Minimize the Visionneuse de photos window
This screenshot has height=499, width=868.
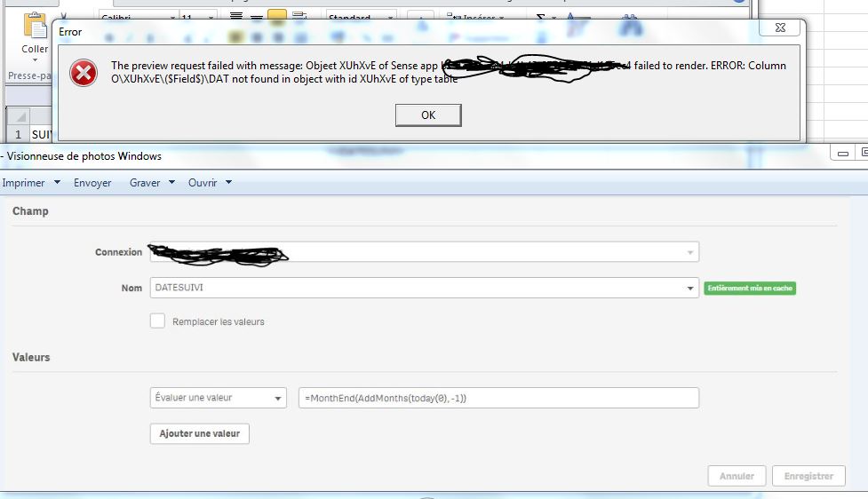tap(842, 154)
